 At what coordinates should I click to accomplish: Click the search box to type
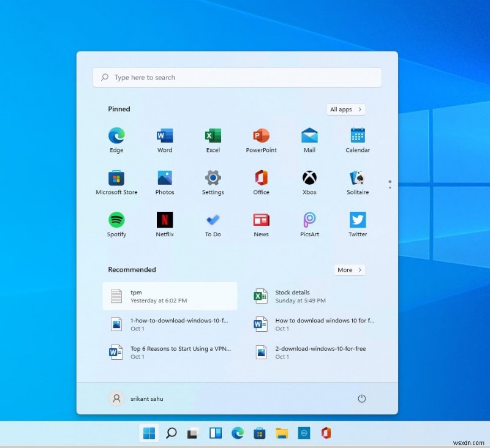tap(237, 77)
